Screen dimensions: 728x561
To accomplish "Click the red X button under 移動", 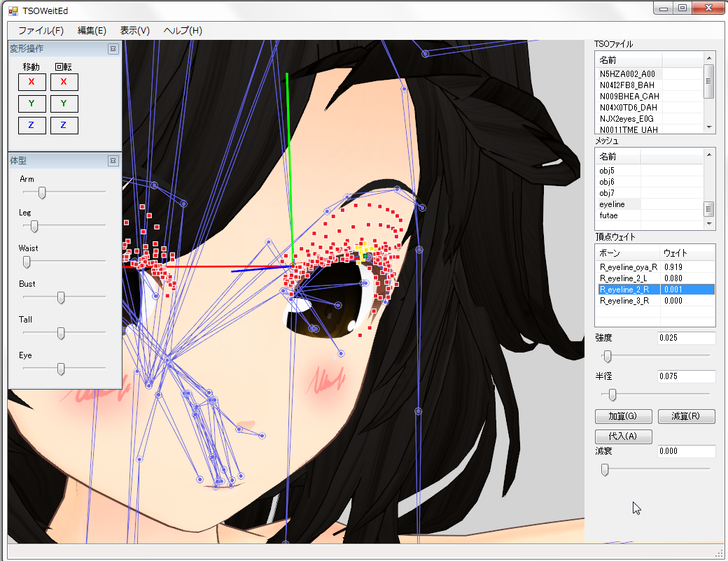I will pyautogui.click(x=31, y=82).
